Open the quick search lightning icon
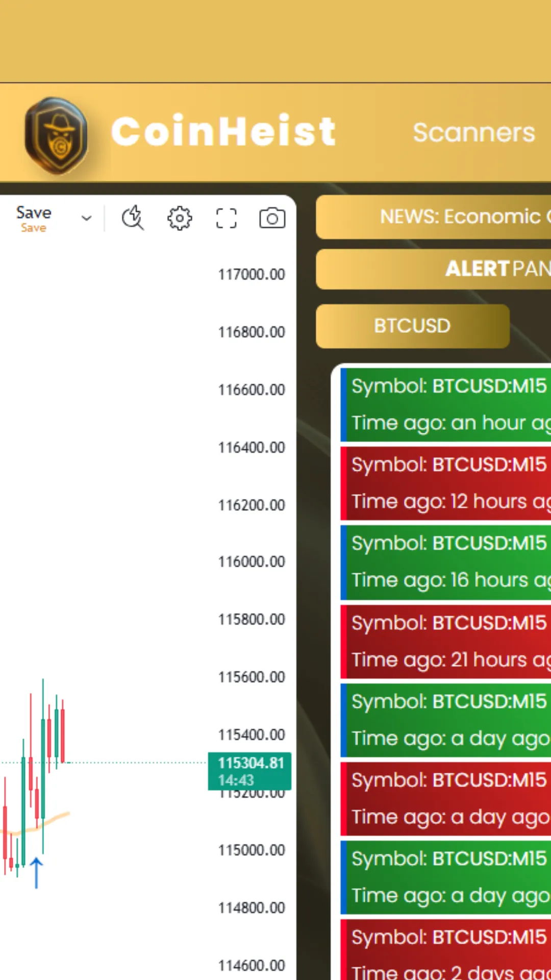Image resolution: width=551 pixels, height=980 pixels. pos(133,218)
